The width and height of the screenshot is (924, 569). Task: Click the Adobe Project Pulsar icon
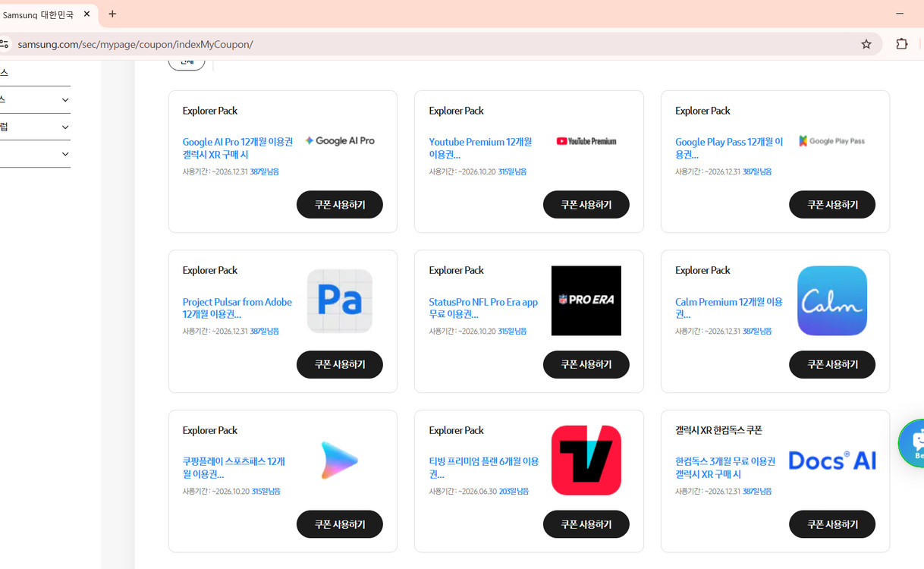[x=339, y=300]
